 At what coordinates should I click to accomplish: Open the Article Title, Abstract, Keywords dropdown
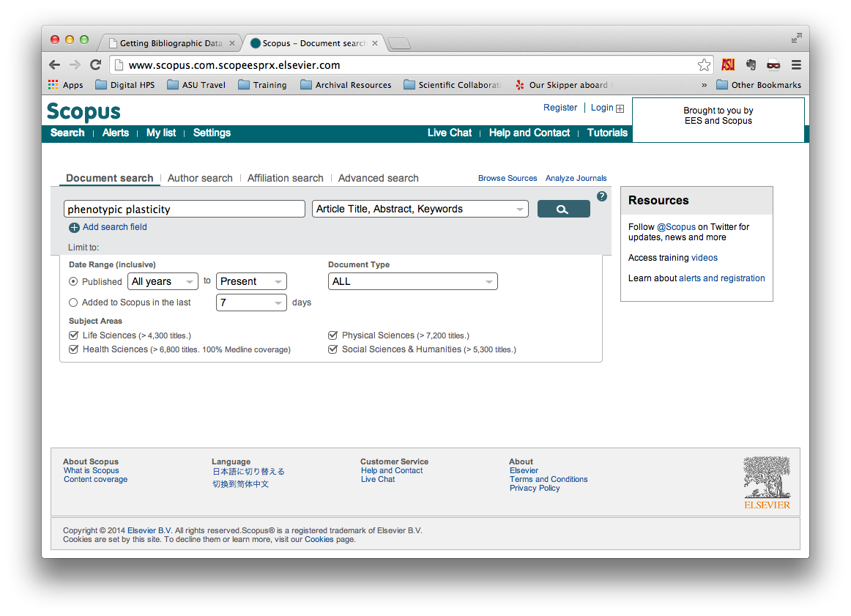[420, 209]
